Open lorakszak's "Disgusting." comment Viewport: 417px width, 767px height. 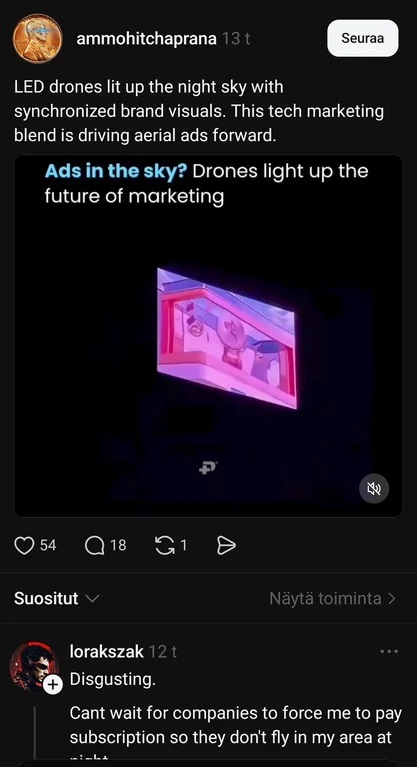[x=113, y=679]
